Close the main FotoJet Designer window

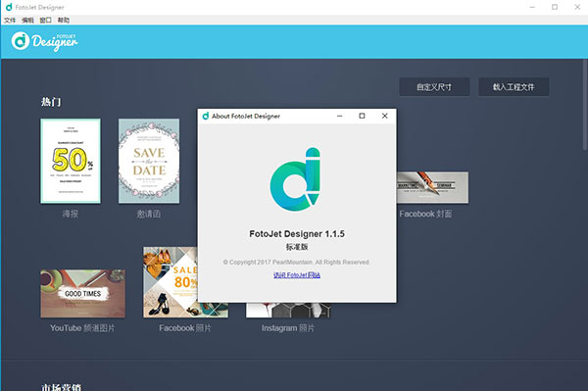click(577, 7)
